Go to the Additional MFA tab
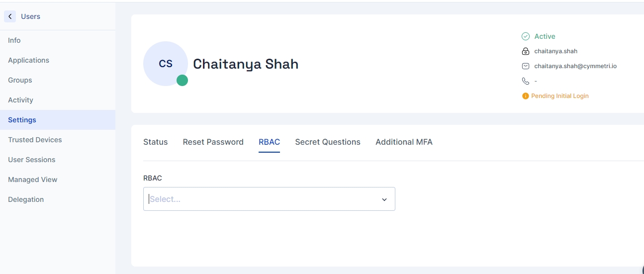Viewport: 644px width, 274px height. pos(404,142)
